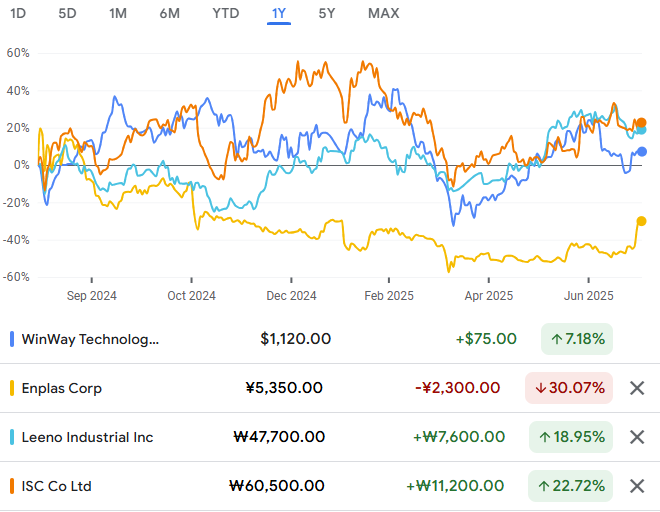
Task: Click the 30.07% loss badge
Action: [x=569, y=388]
